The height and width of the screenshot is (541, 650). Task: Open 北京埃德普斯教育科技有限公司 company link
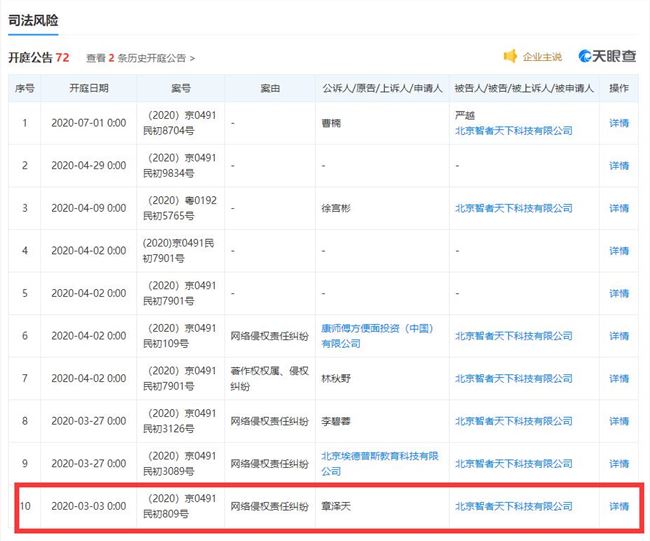(x=380, y=463)
